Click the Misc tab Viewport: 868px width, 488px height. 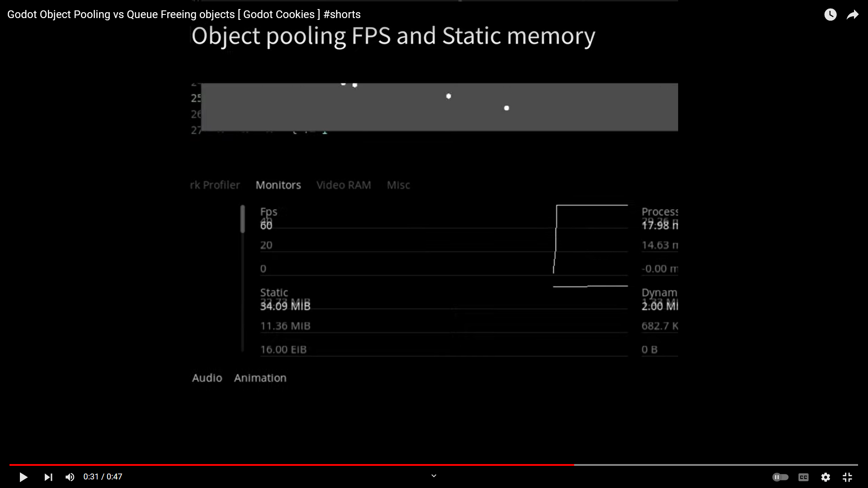click(x=398, y=185)
